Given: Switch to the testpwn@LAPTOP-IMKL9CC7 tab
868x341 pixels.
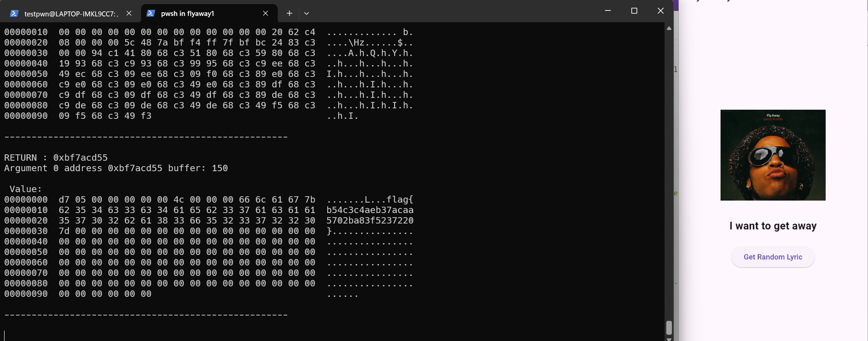Looking at the screenshot, I should click(x=71, y=13).
